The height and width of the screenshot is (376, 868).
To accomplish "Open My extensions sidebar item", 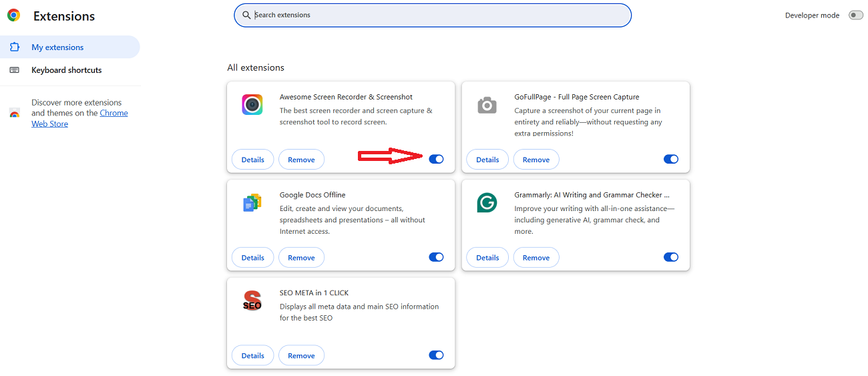I will 70,47.
